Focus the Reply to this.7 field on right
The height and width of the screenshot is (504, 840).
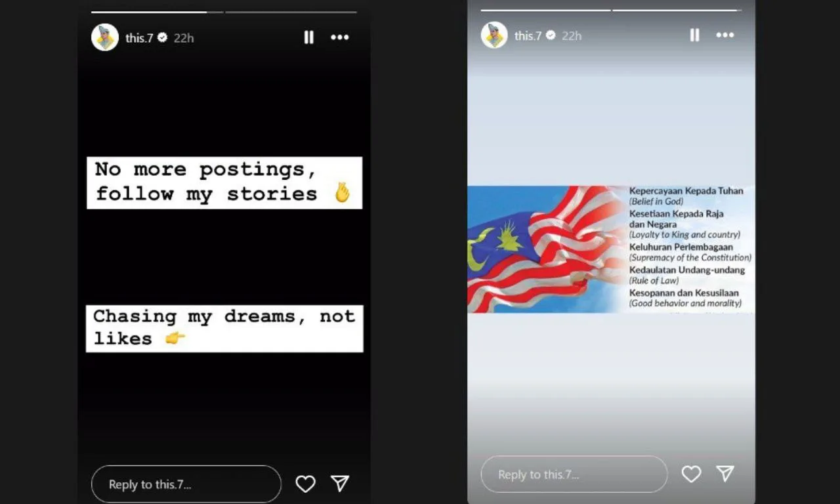tap(574, 474)
